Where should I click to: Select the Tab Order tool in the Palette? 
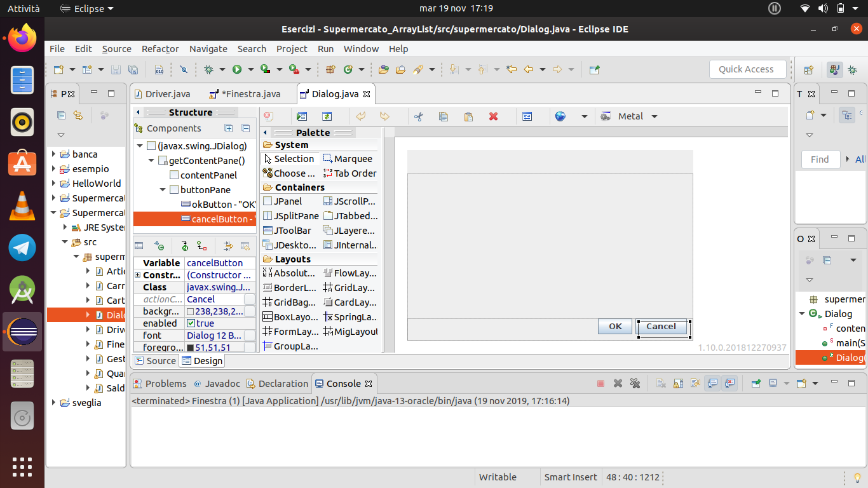click(349, 173)
